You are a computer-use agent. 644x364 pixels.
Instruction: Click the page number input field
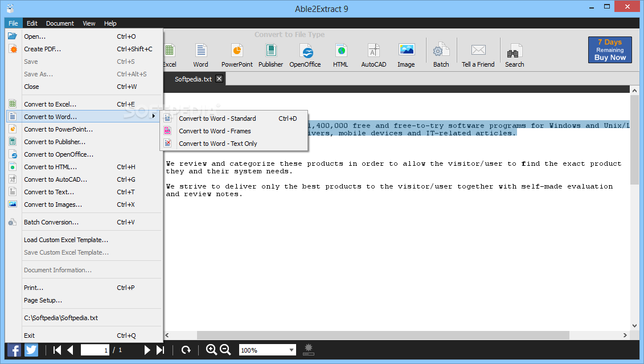(x=95, y=350)
